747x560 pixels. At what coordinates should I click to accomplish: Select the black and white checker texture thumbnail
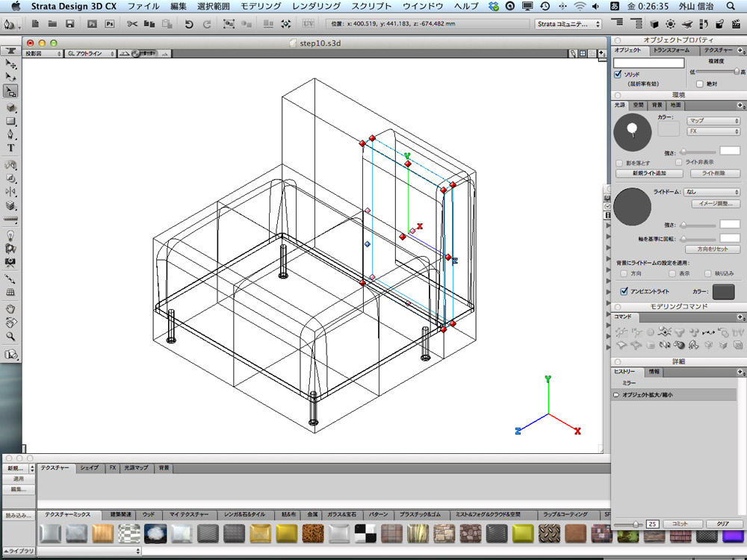coord(365,533)
